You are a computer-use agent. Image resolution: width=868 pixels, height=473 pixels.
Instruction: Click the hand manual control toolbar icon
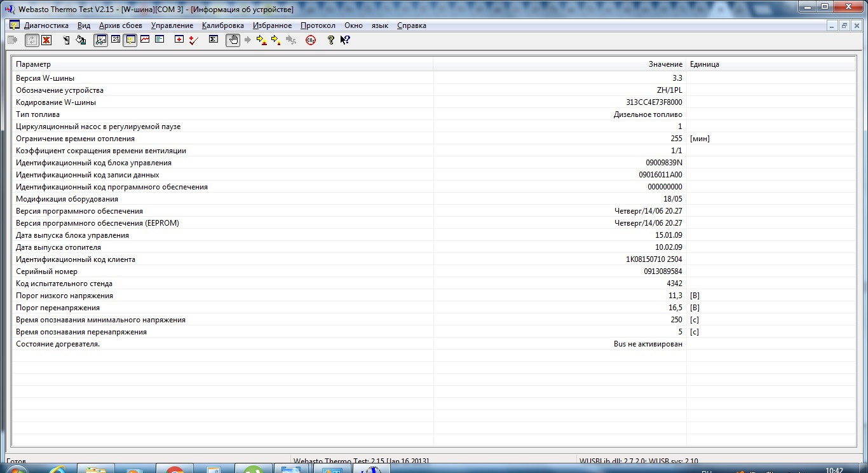(x=233, y=40)
